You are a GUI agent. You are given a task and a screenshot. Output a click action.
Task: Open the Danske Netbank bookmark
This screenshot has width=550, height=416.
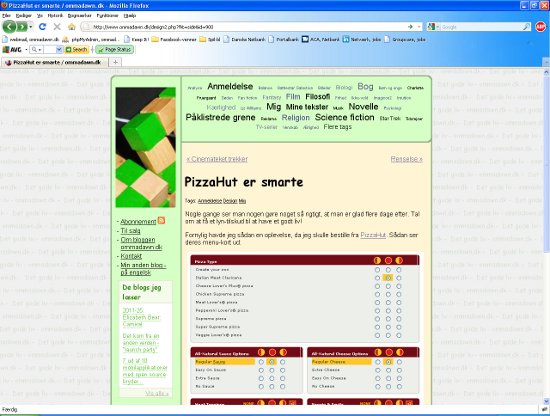244,40
